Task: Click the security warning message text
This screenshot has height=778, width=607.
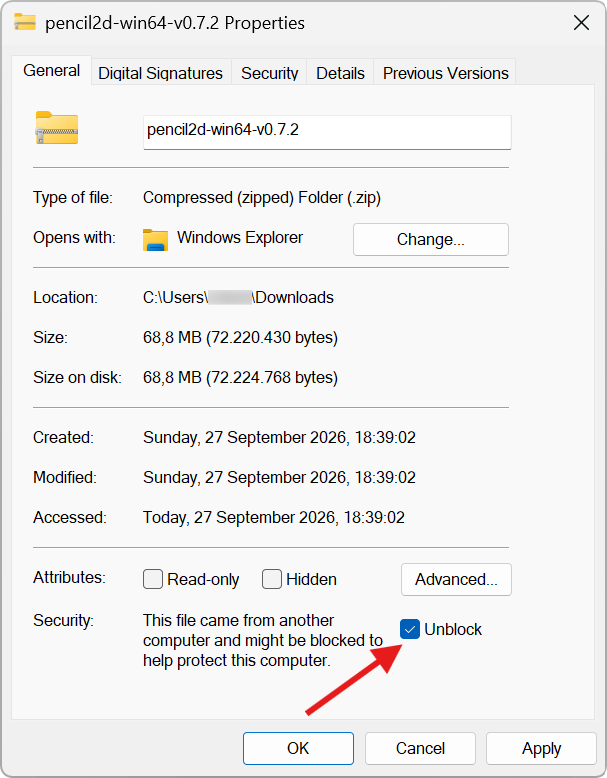Action: pyautogui.click(x=263, y=641)
